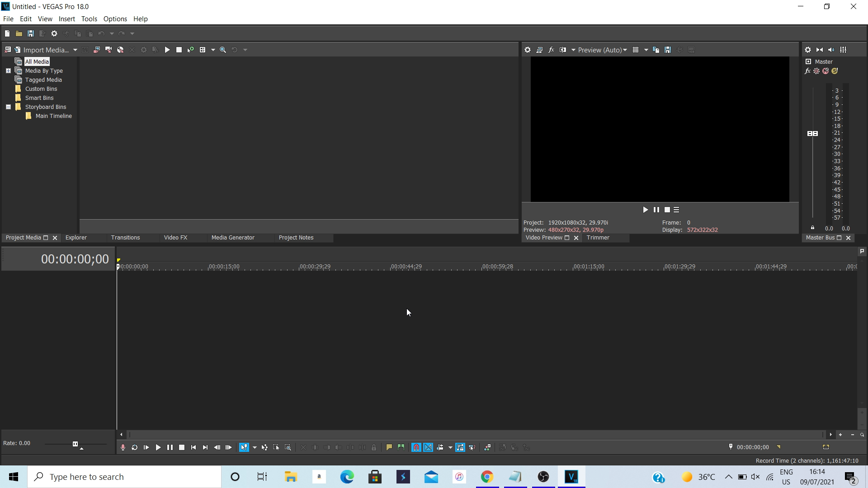The width and height of the screenshot is (868, 488).
Task: Select the Normal Edit tool
Action: point(244,447)
